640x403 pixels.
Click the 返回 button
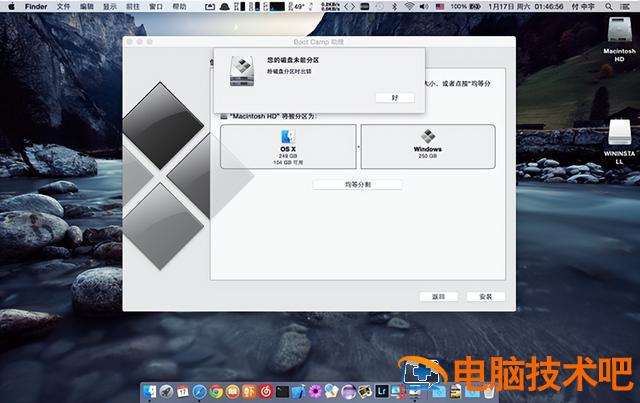coord(438,297)
